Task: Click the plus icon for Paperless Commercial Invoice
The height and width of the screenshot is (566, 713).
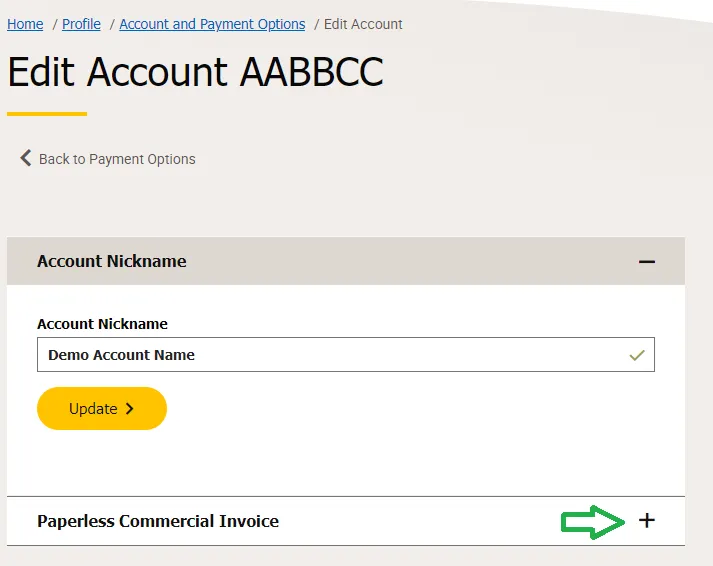Action: point(647,521)
